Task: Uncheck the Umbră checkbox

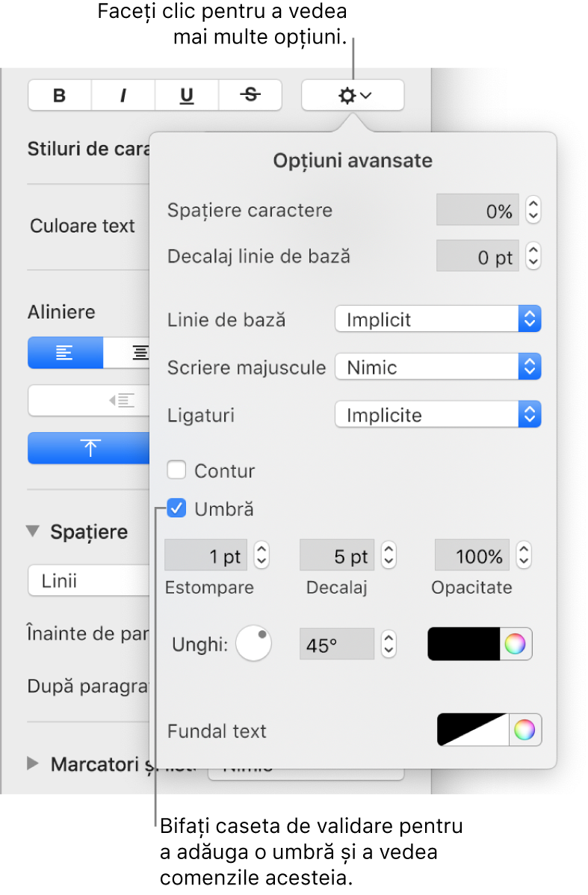Action: [177, 509]
